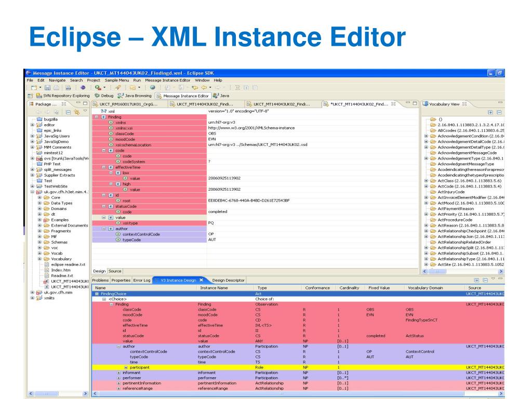Select the bugzilla project
This screenshot has height=399, width=532.
(50, 119)
